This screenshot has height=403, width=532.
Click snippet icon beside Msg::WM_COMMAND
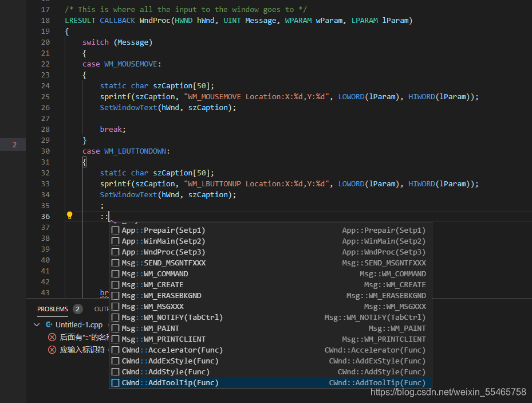115,273
